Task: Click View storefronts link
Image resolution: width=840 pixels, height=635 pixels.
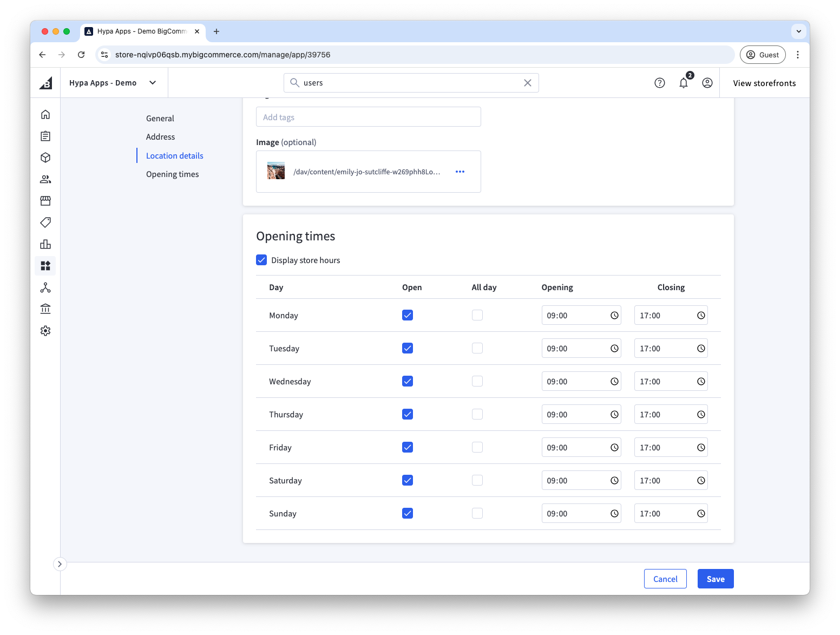Action: 764,83
